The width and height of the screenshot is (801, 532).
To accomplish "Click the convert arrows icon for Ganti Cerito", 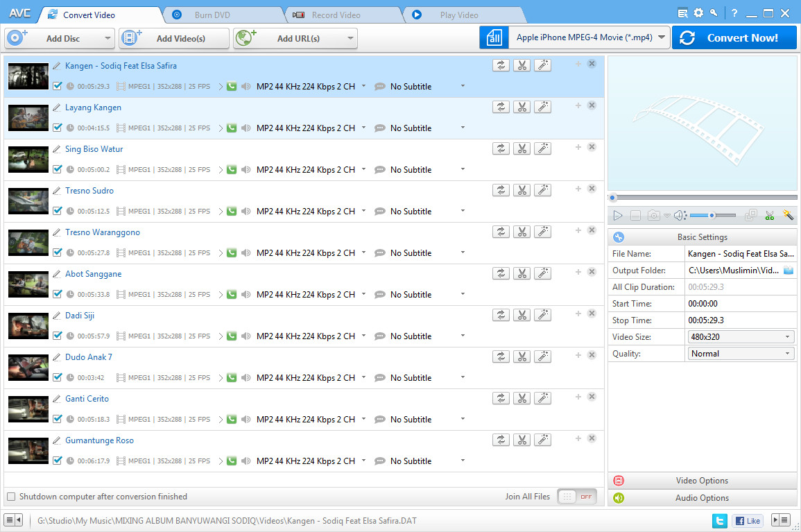I will [x=501, y=398].
